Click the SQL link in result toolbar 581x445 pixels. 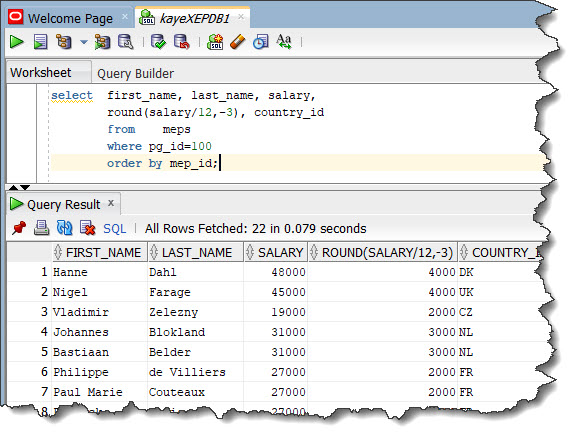[x=114, y=229]
